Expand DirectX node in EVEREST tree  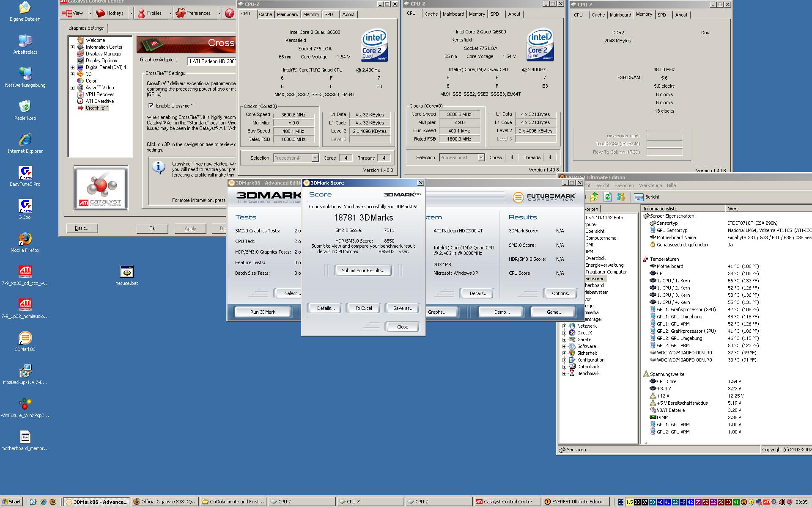pyautogui.click(x=564, y=333)
